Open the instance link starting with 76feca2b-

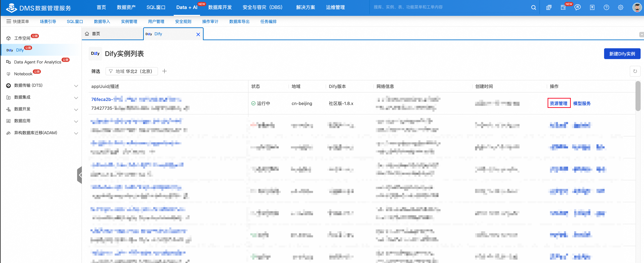point(136,99)
